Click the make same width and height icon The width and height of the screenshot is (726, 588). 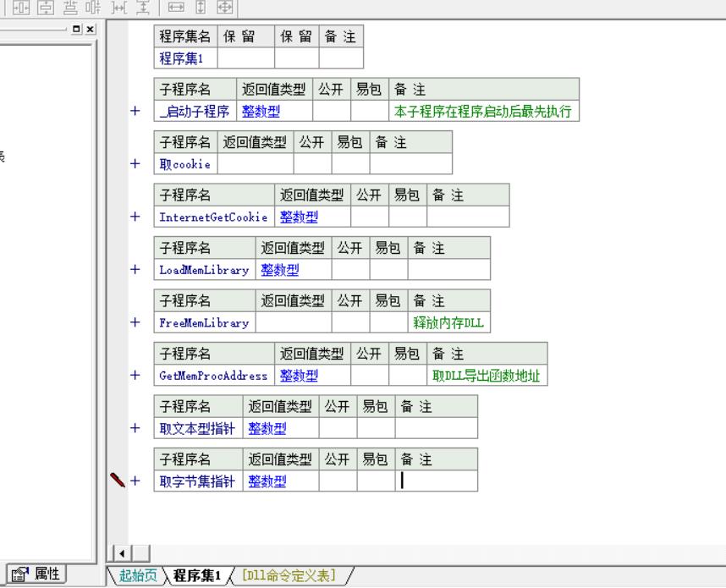coord(225,7)
